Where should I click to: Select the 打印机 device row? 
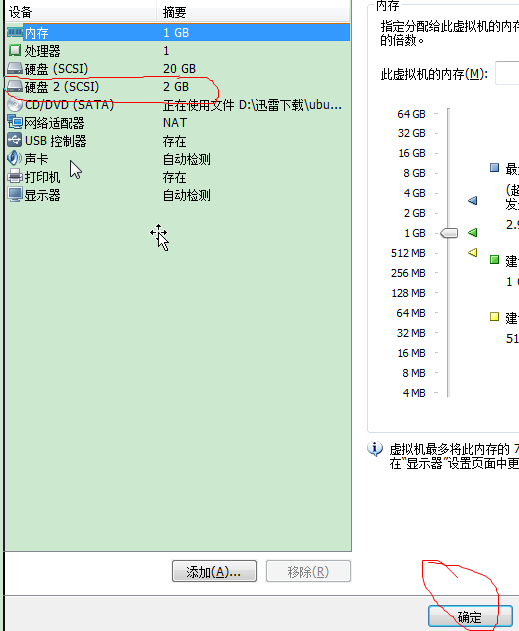pos(178,177)
